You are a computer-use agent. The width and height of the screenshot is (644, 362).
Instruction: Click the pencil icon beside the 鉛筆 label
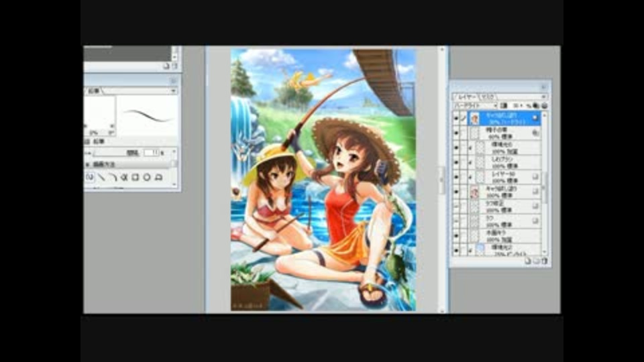[87, 141]
